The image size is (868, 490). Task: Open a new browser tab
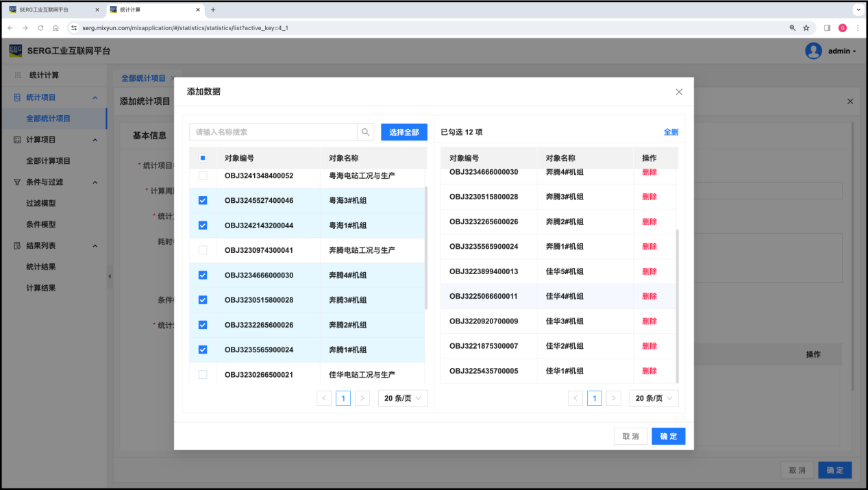click(213, 10)
